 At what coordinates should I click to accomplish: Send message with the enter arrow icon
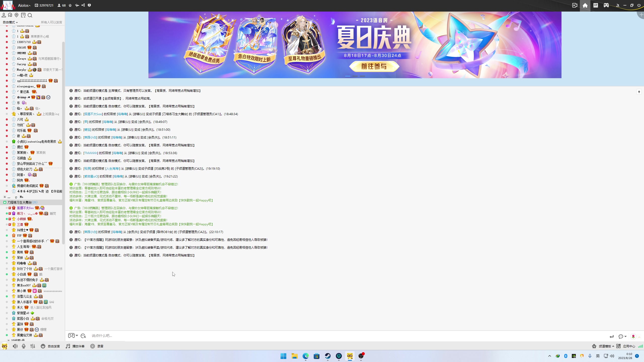612,336
